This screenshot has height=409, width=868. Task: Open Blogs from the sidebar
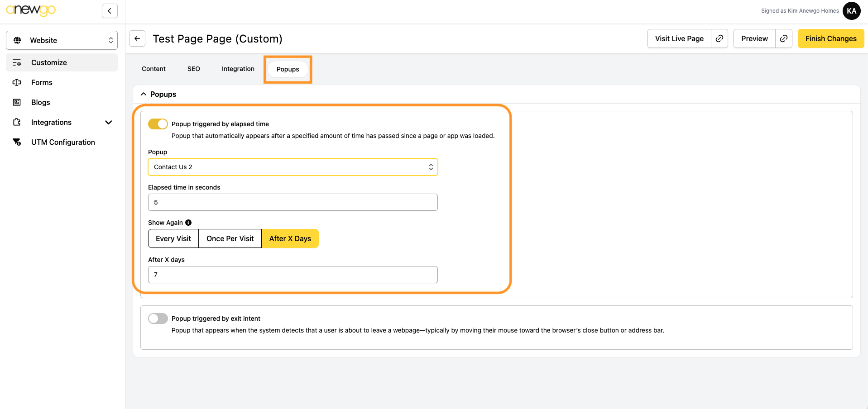coord(40,102)
